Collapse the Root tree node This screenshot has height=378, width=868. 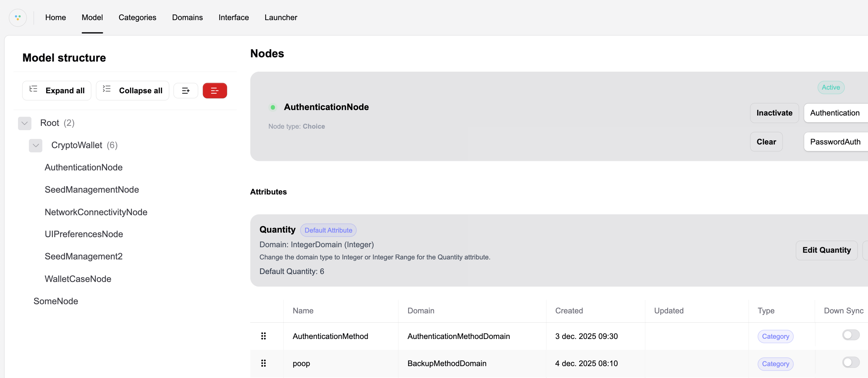[25, 123]
